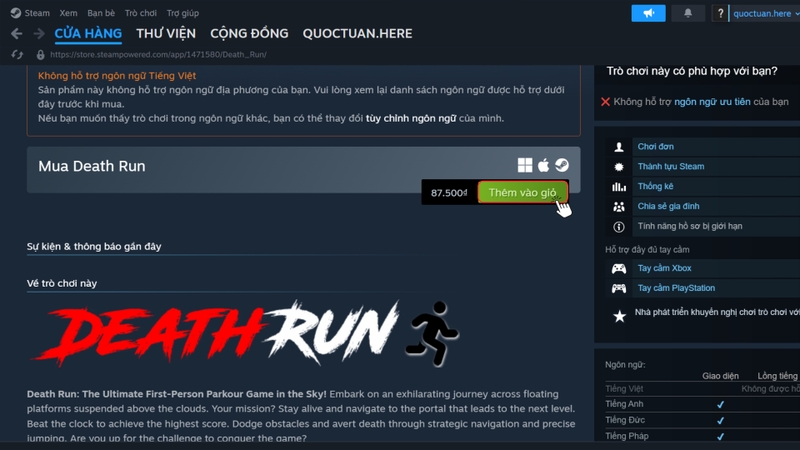Click the Giao diện column header

click(720, 376)
